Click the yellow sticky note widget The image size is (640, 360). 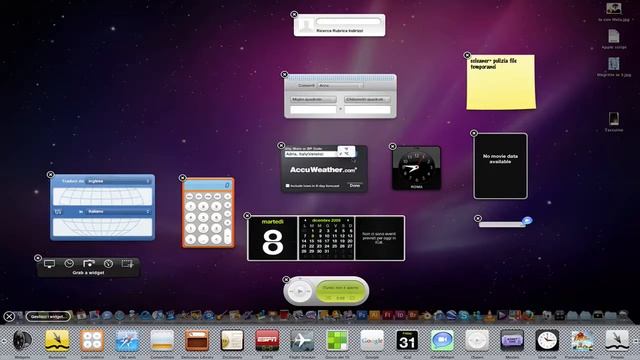point(501,82)
